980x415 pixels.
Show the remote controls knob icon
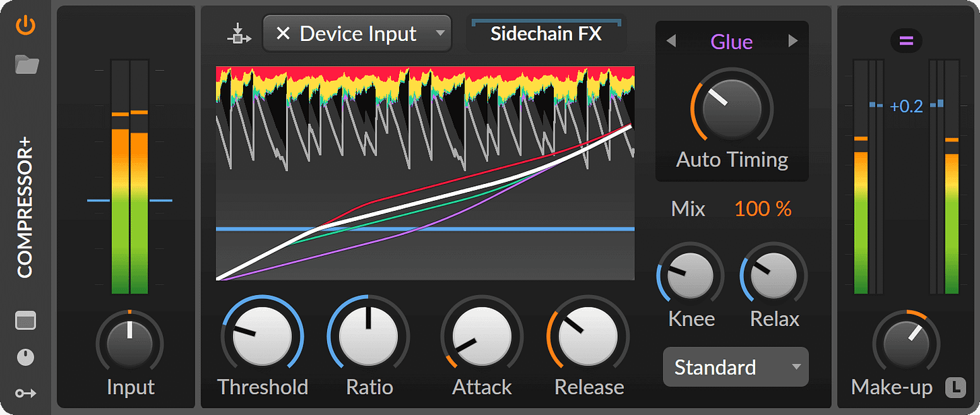click(26, 357)
